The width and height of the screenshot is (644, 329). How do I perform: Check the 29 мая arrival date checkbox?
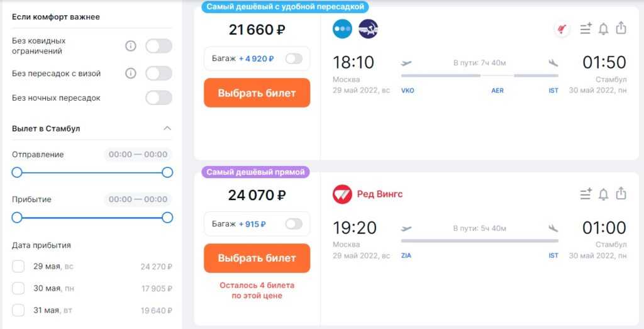(x=19, y=266)
